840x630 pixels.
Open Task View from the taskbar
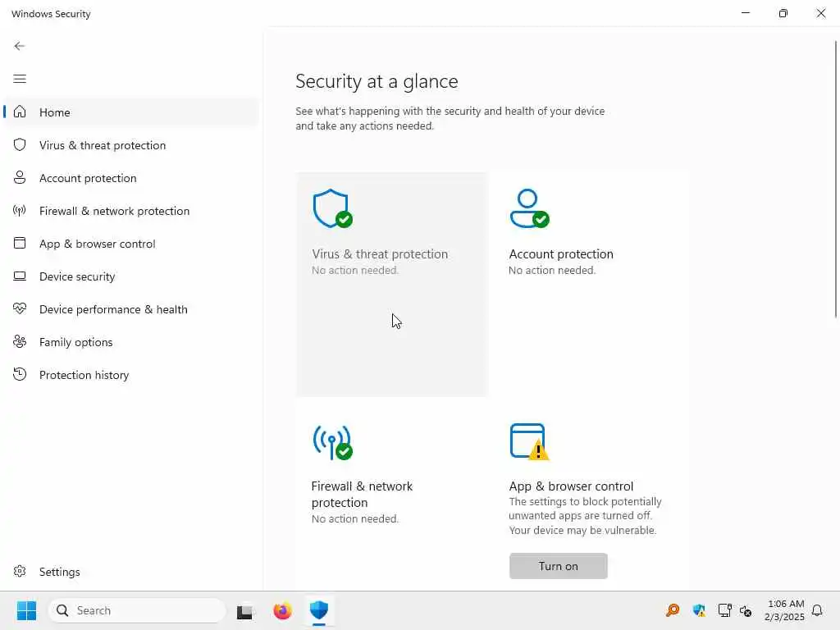pos(244,611)
